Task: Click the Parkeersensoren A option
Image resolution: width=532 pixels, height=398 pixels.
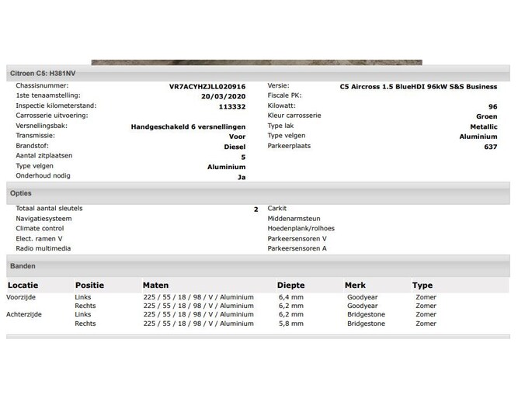Action: coord(297,248)
